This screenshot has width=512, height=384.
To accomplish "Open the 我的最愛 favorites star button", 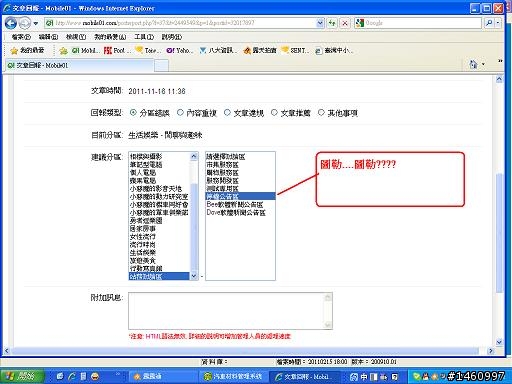I will [27, 50].
